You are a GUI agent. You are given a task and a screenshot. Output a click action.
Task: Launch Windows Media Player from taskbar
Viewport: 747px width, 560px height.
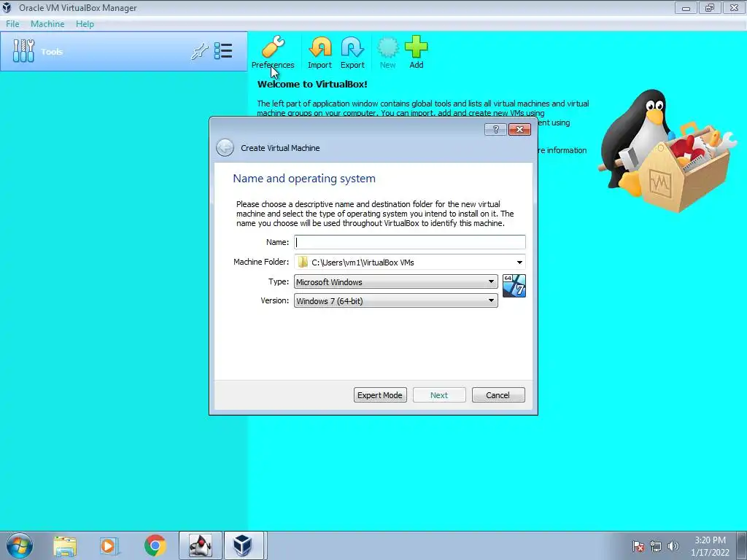click(x=109, y=545)
